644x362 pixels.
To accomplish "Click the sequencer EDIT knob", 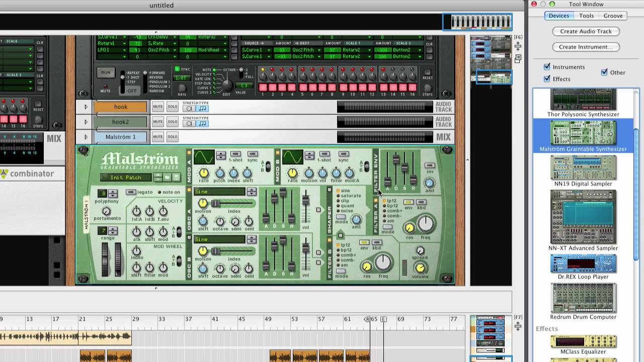I will pyautogui.click(x=227, y=84).
